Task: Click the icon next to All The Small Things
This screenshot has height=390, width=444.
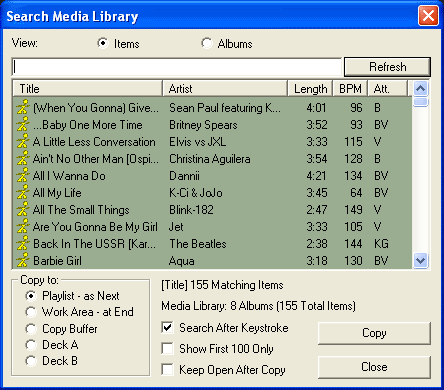Action: coord(23,209)
